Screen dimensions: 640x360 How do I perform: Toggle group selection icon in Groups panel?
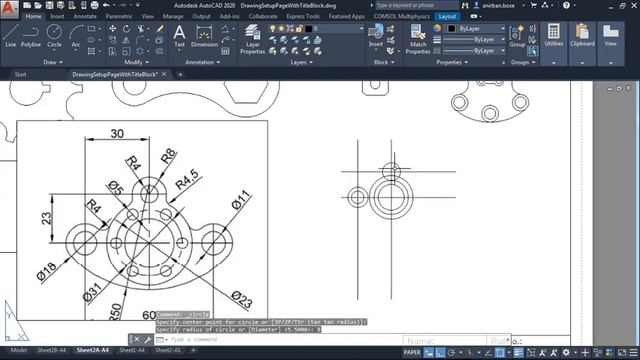click(532, 51)
